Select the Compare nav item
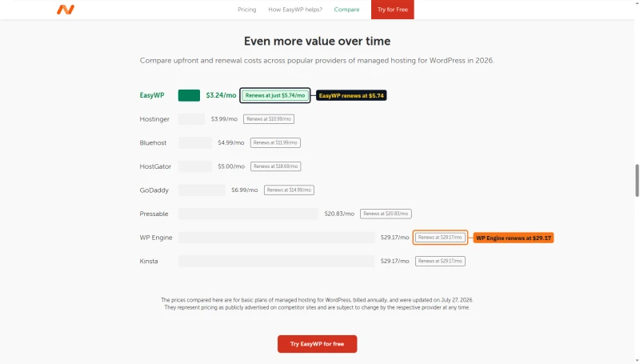 [x=346, y=10]
